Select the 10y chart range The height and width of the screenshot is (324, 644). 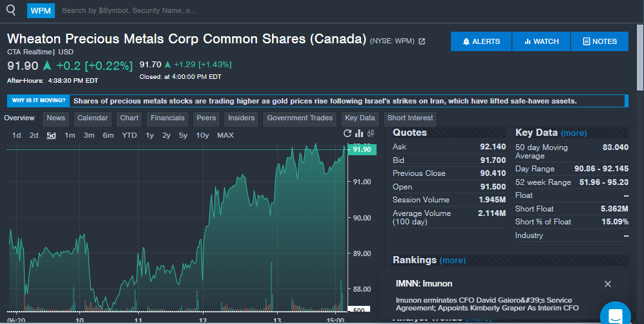pyautogui.click(x=202, y=135)
